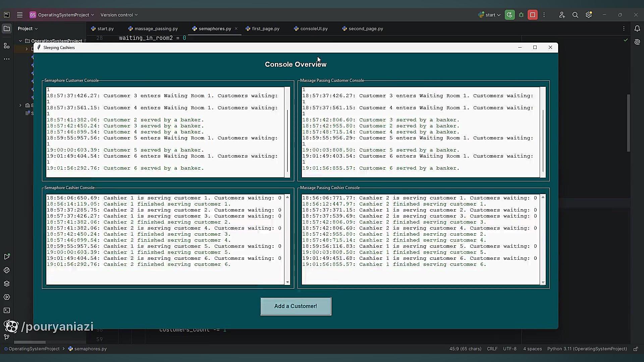Image resolution: width=644 pixels, height=362 pixels.
Task: Open Search Everywhere magnifier
Action: click(x=575, y=15)
